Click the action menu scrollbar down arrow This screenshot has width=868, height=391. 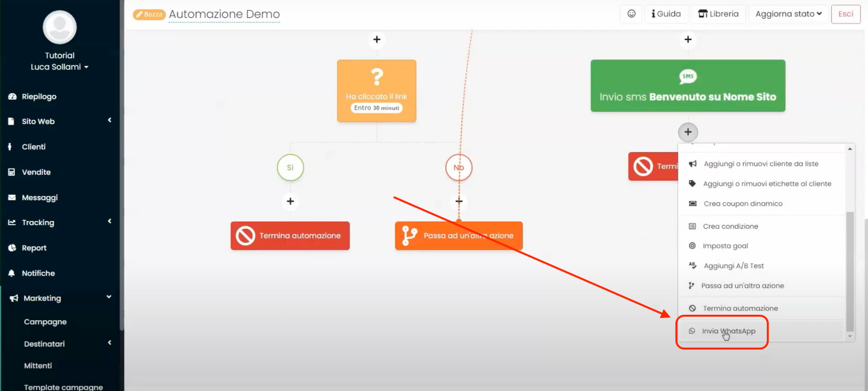850,336
